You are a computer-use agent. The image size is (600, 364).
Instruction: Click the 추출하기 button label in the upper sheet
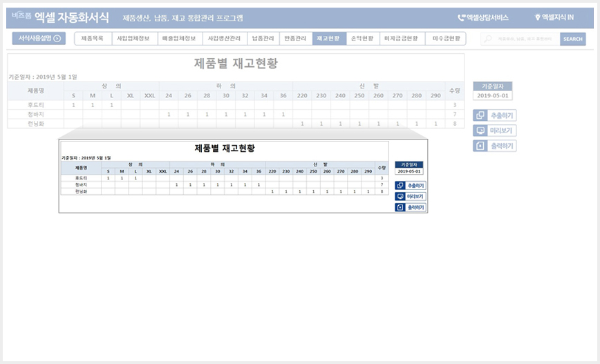tap(502, 115)
